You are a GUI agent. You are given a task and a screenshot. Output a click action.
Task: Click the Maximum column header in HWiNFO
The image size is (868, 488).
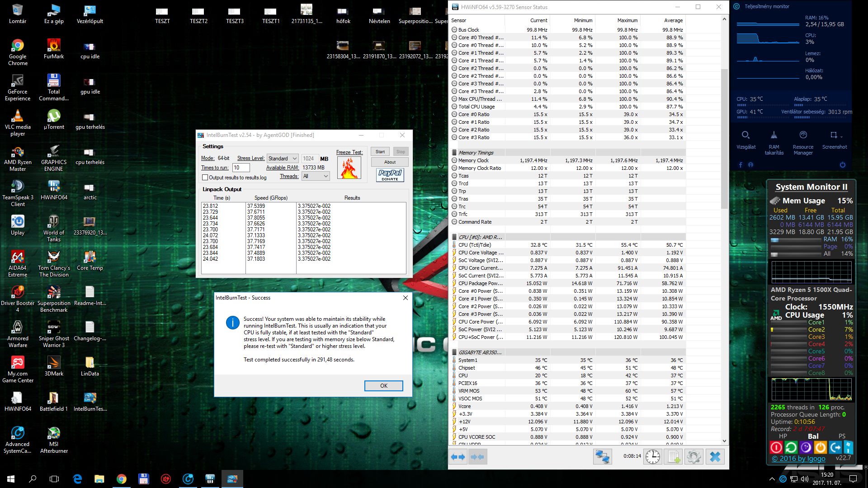pyautogui.click(x=618, y=20)
